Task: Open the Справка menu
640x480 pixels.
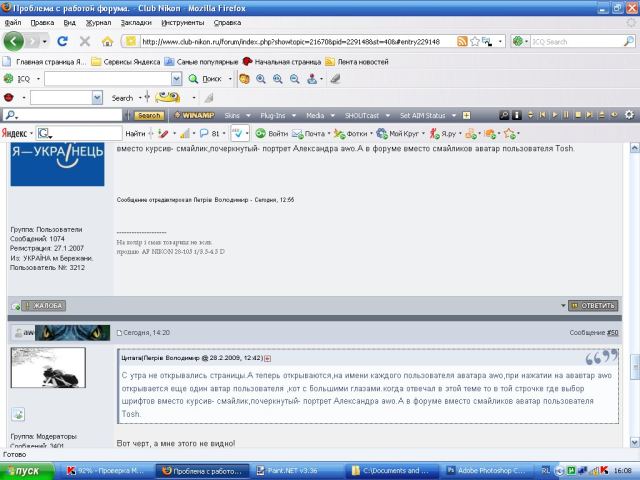Action: click(227, 23)
